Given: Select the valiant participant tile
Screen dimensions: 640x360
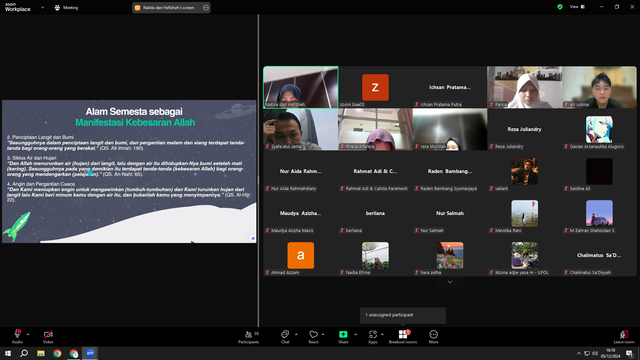Looking at the screenshot, I should click(x=524, y=171).
